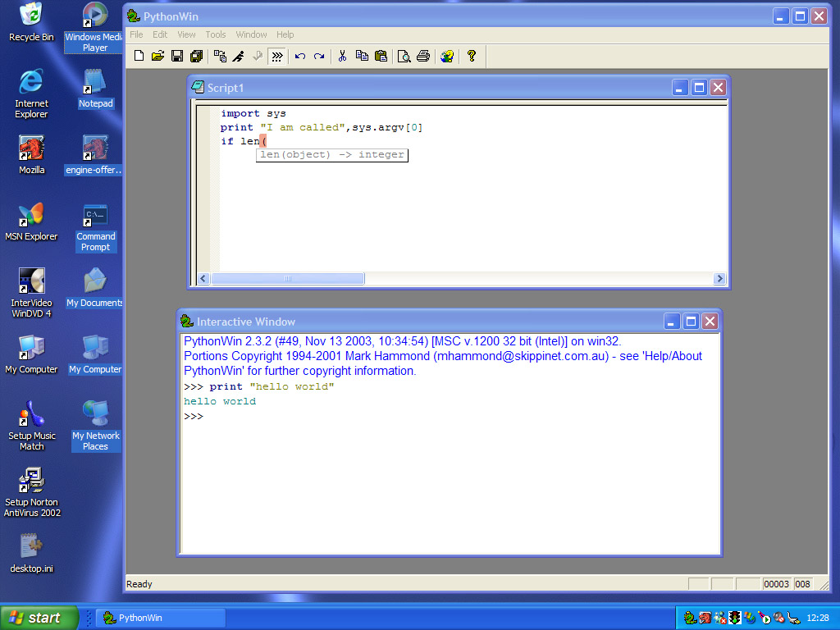Click the yellow question mark About icon

pyautogui.click(x=472, y=56)
